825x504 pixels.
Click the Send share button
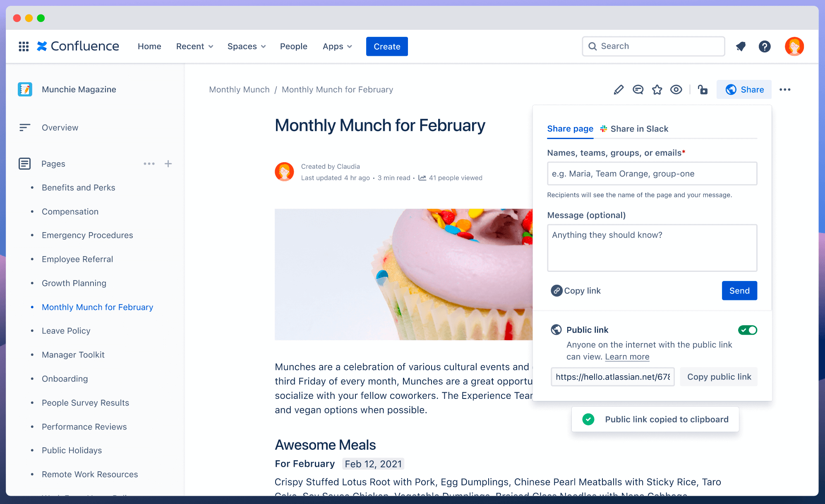point(739,290)
